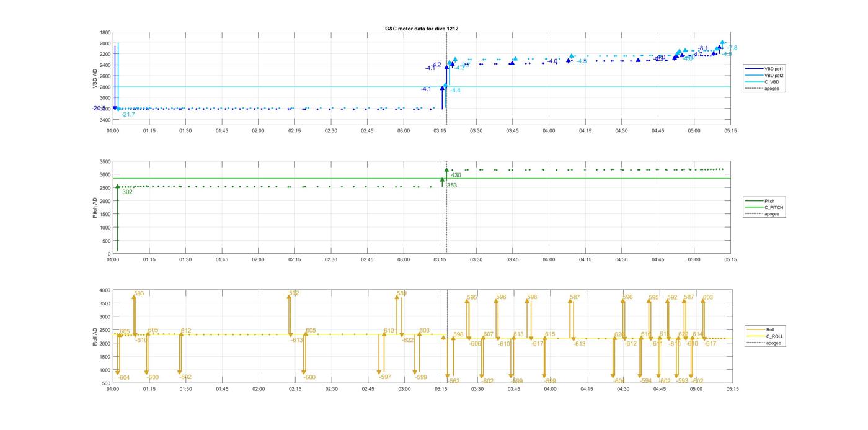This screenshot has height=430, width=868.
Task: Select the "Pitch" legend entry
Action: (x=769, y=201)
